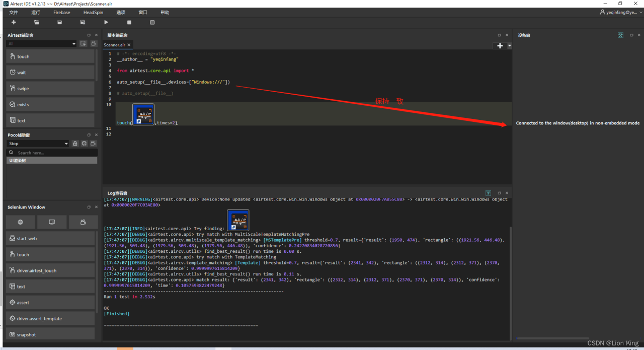Close the Poco assistant panel

click(96, 135)
